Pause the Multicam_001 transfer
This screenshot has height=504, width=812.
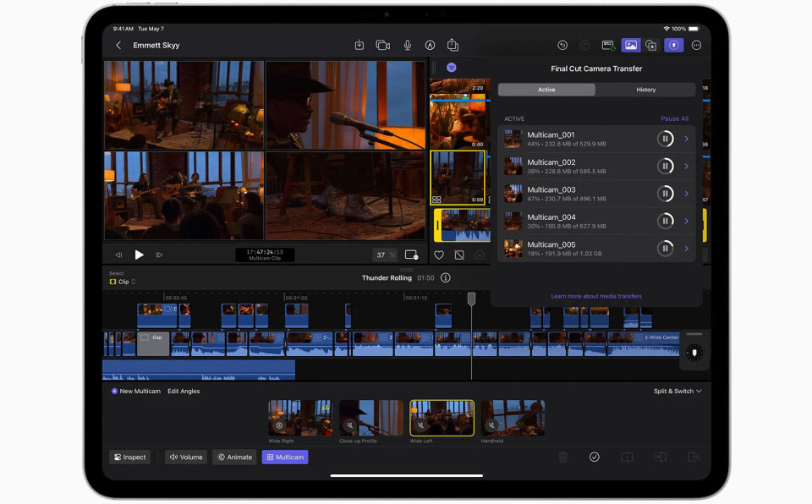[666, 140]
